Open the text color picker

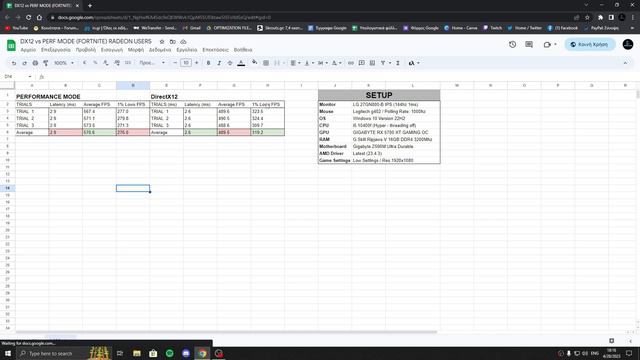click(x=241, y=63)
